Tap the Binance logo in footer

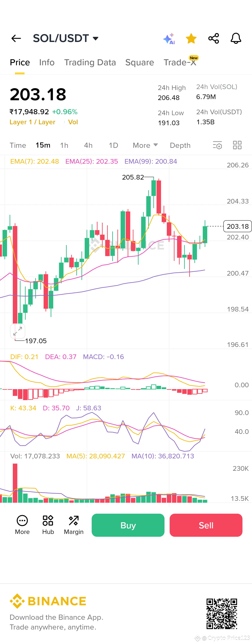tap(48, 601)
